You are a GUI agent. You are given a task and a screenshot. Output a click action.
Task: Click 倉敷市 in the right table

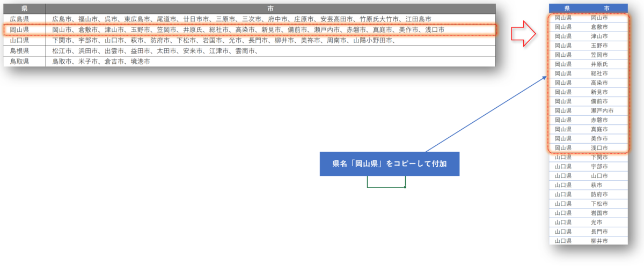click(x=599, y=27)
